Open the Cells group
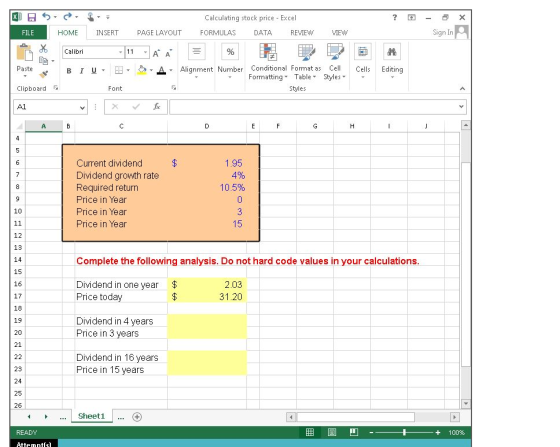Screen dimensions: 560x447 363,61
